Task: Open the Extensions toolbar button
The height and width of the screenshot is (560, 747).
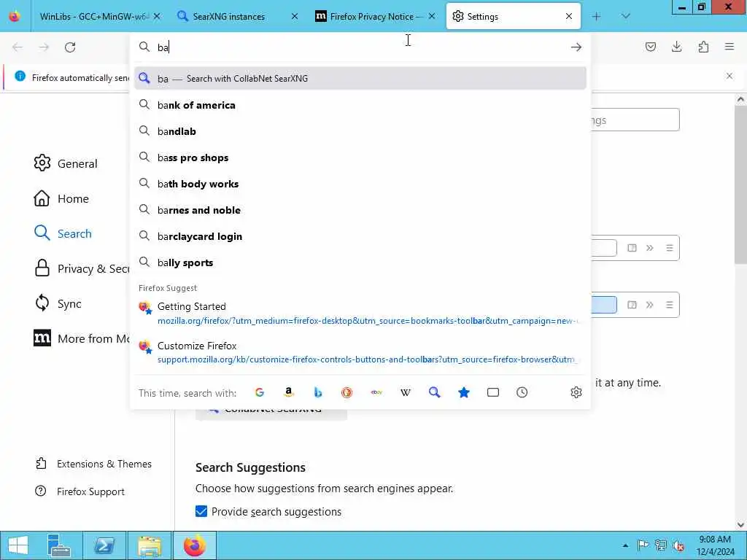Action: point(703,47)
